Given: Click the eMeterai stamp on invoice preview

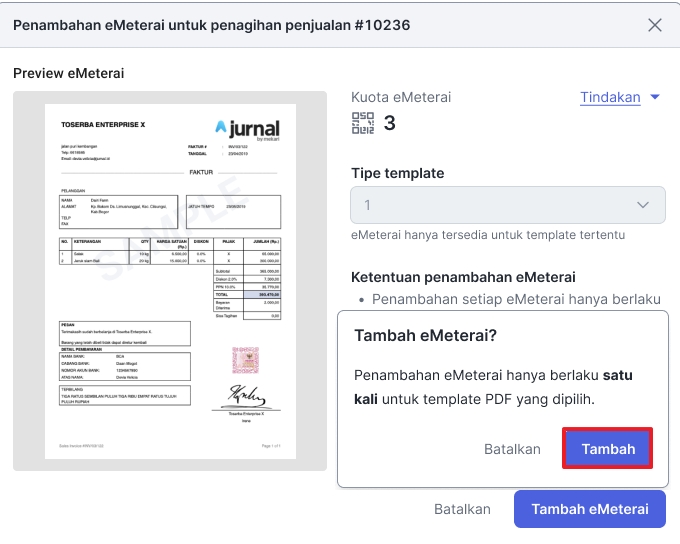Looking at the screenshot, I should (245, 360).
